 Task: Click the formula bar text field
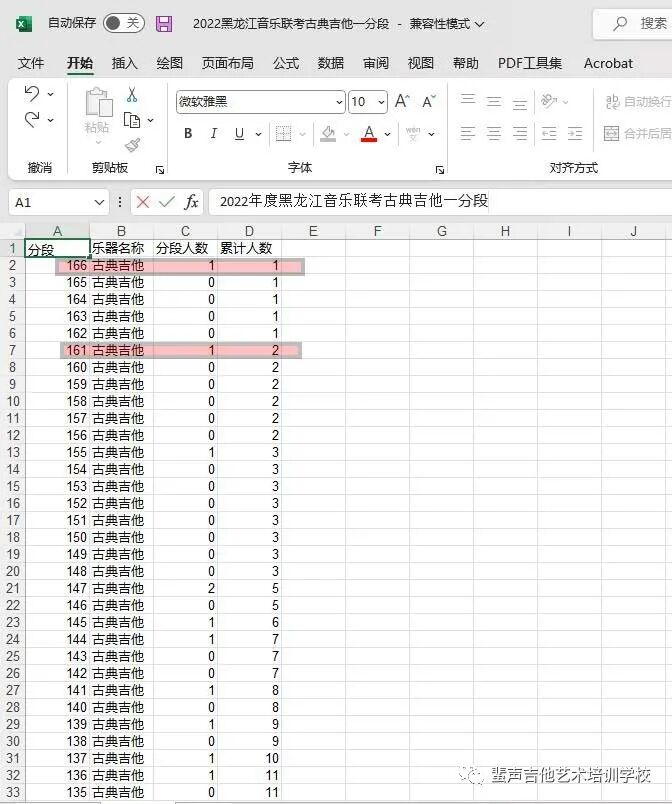[441, 201]
